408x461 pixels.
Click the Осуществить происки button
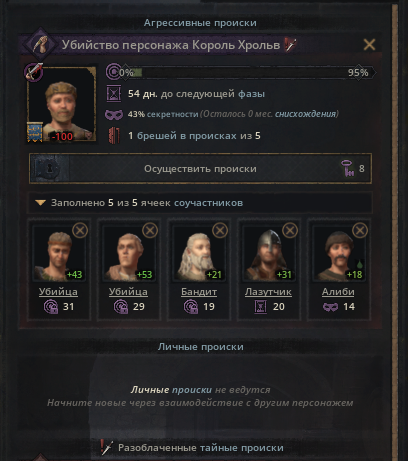click(x=200, y=169)
